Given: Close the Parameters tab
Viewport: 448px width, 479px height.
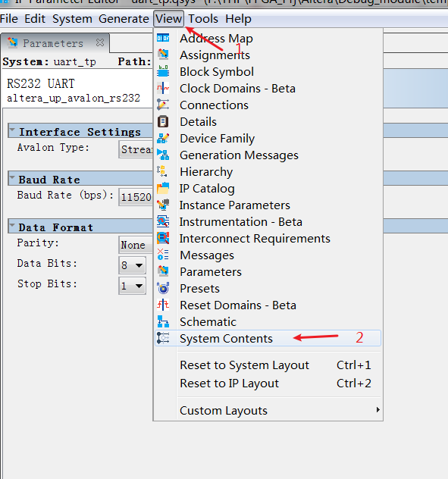Looking at the screenshot, I should click(x=100, y=42).
